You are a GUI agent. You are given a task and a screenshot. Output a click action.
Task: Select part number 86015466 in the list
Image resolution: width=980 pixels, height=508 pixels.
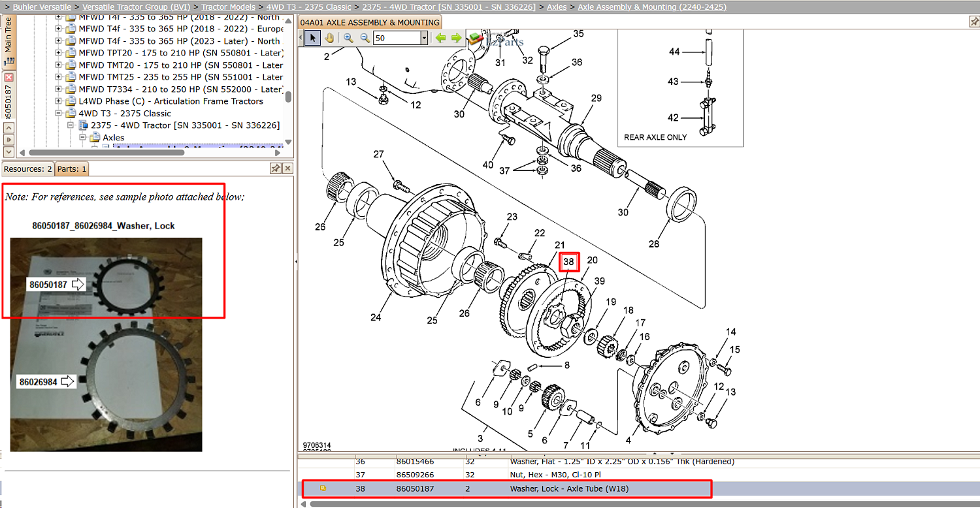pyautogui.click(x=415, y=462)
